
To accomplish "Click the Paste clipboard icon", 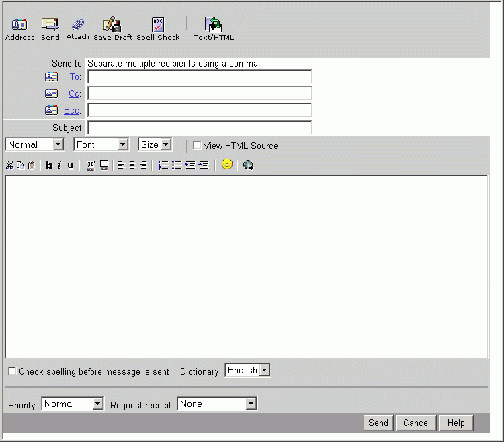I will click(31, 165).
